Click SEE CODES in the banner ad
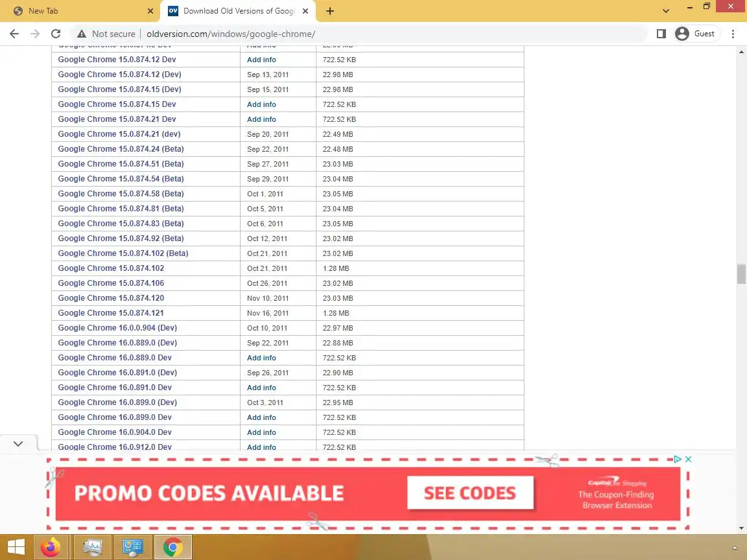This screenshot has height=560, width=747. (470, 493)
